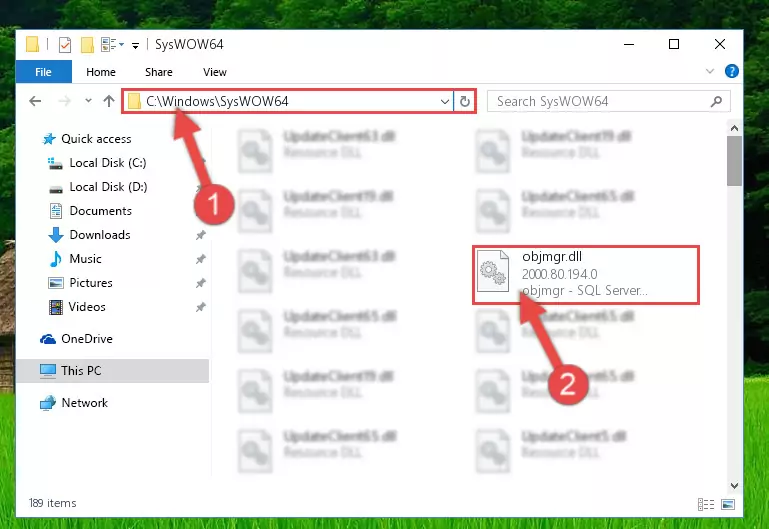Click the pin icon next to Music

click(200, 259)
